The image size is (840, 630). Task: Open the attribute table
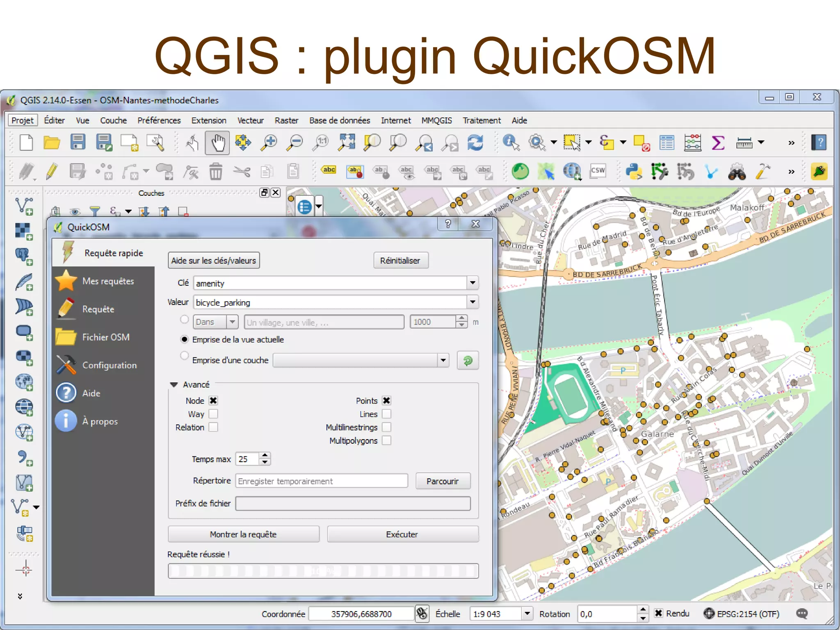667,143
